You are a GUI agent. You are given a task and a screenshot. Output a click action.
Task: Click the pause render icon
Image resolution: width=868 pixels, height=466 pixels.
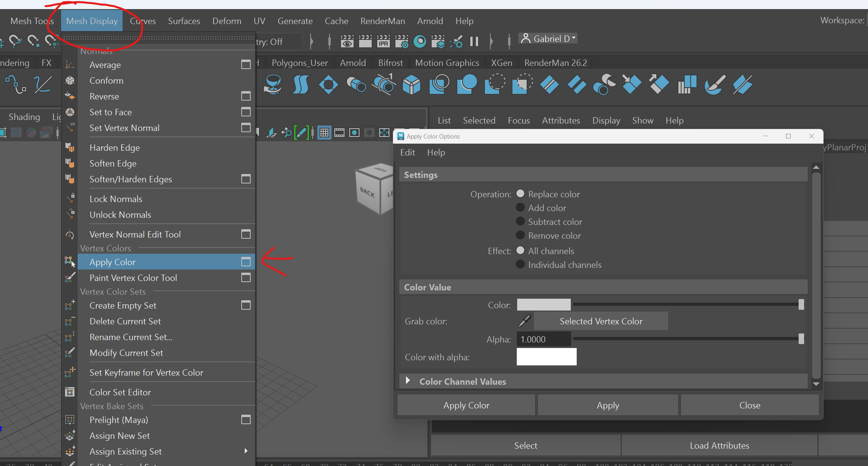[474, 41]
